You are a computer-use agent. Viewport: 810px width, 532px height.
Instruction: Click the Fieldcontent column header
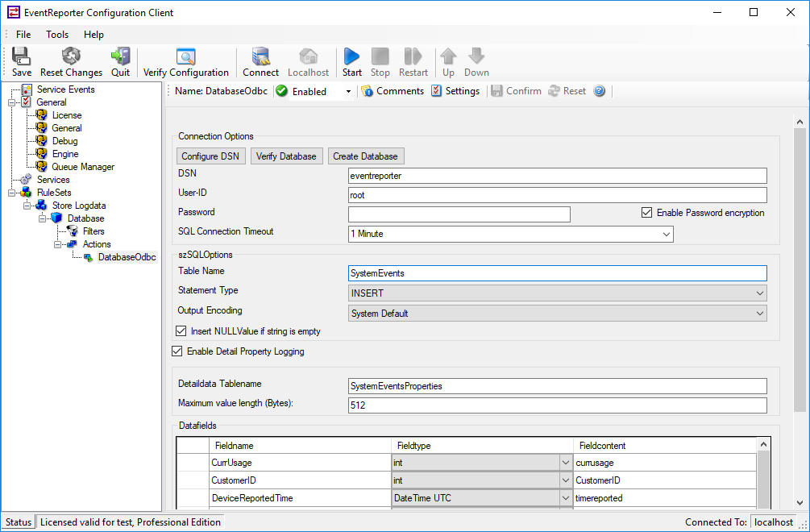point(665,446)
